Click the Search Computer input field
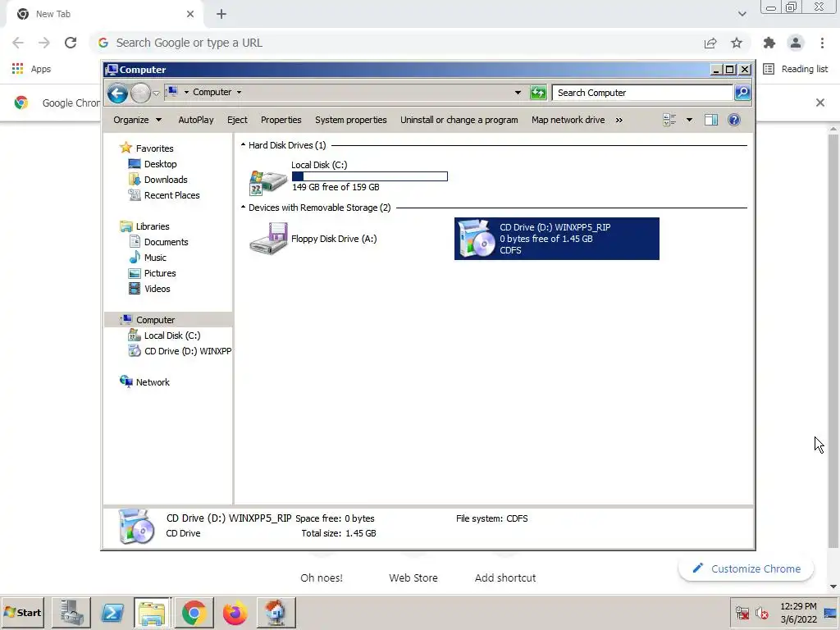Screen dimensions: 840x630 [x=642, y=93]
